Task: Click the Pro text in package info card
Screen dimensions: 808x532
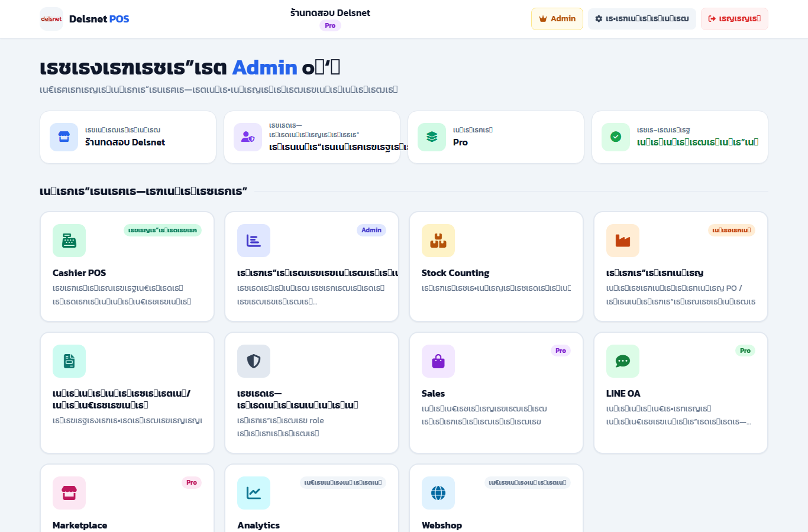Action: pyautogui.click(x=460, y=142)
